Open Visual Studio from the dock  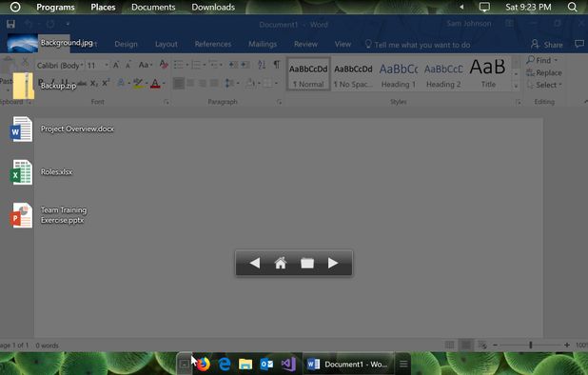288,364
